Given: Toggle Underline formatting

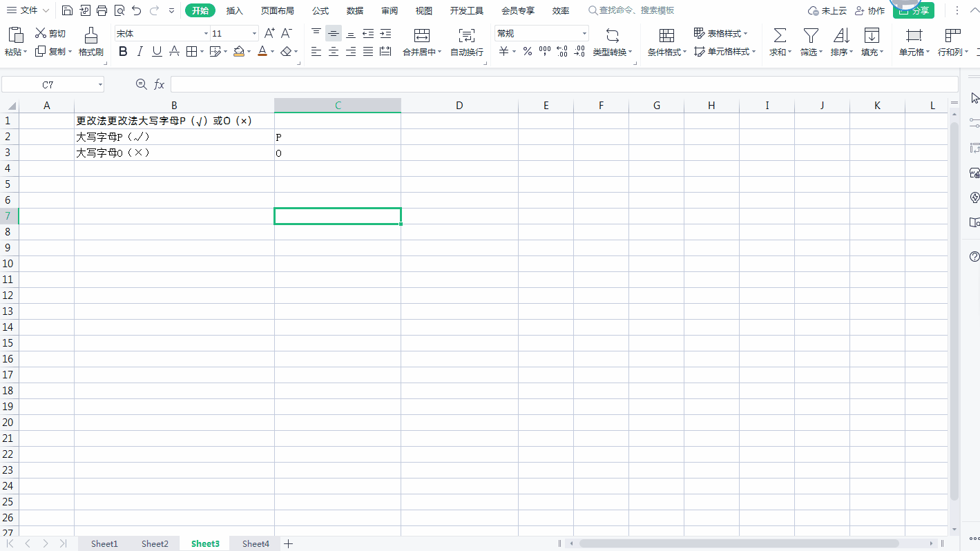Looking at the screenshot, I should 157,51.
